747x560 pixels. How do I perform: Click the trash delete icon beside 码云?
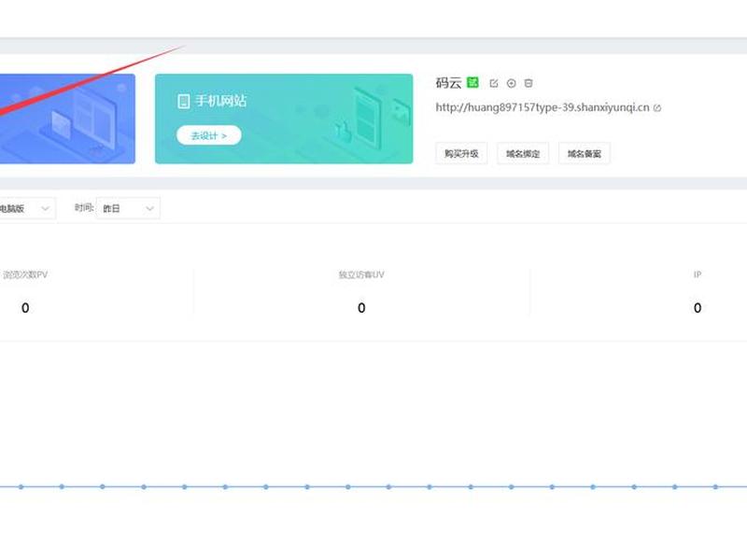[x=529, y=83]
